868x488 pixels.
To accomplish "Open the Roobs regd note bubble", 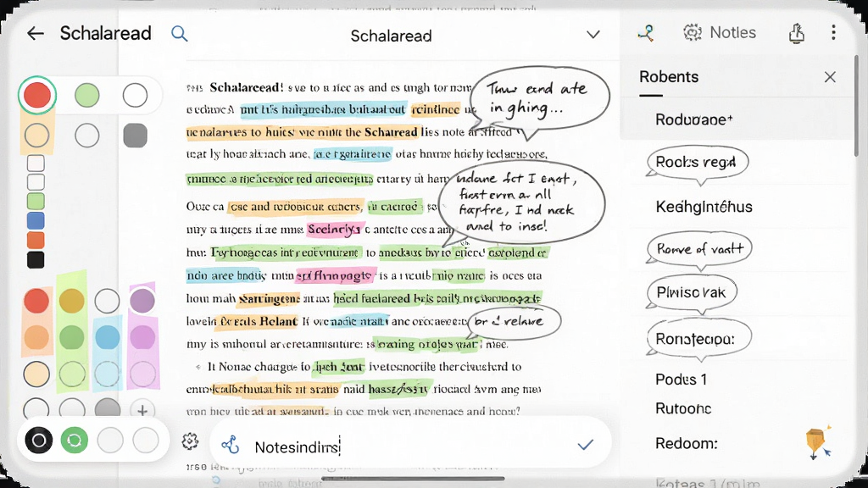I will 697,163.
